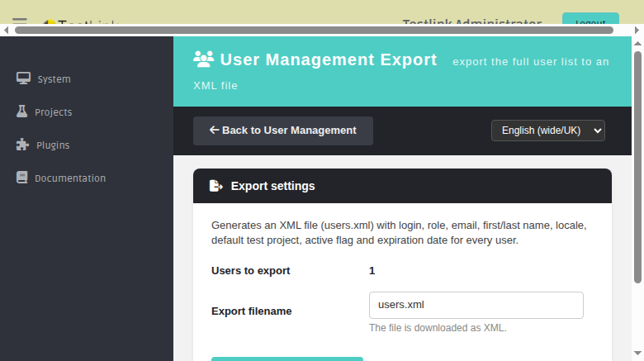Click the System monitor icon in sidebar
This screenshot has height=361, width=644.
point(23,78)
